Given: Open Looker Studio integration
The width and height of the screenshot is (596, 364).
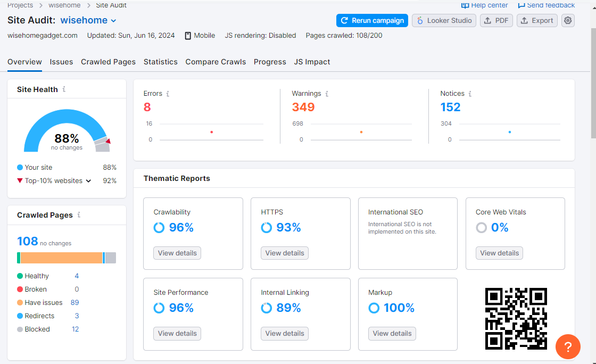Looking at the screenshot, I should coord(444,21).
